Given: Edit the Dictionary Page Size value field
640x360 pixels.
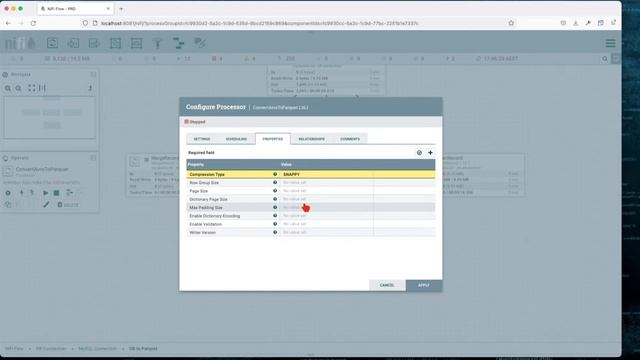Looking at the screenshot, I should [326, 199].
